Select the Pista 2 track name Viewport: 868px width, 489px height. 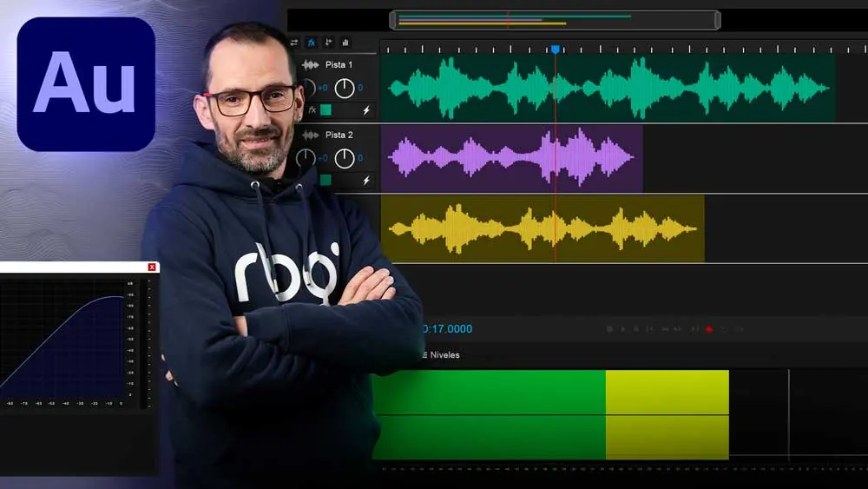pyautogui.click(x=339, y=135)
